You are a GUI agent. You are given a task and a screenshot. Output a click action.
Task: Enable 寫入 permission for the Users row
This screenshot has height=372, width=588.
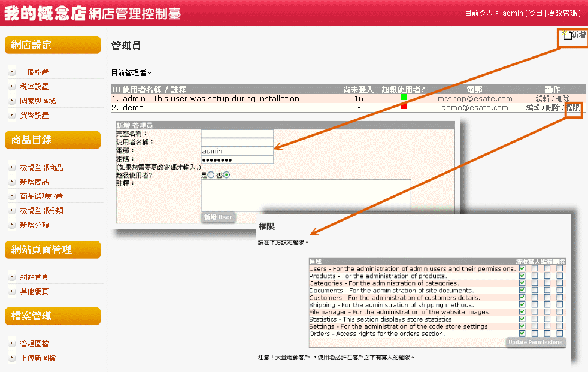[535, 269]
